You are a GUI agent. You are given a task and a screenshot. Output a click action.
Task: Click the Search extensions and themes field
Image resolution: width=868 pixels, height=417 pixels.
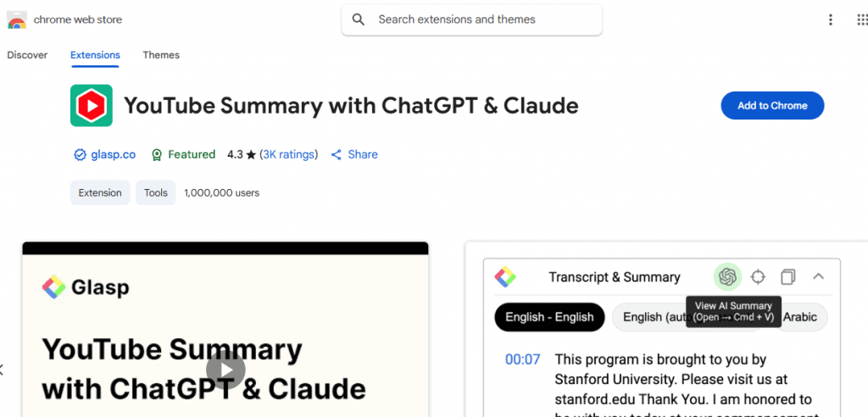(471, 20)
